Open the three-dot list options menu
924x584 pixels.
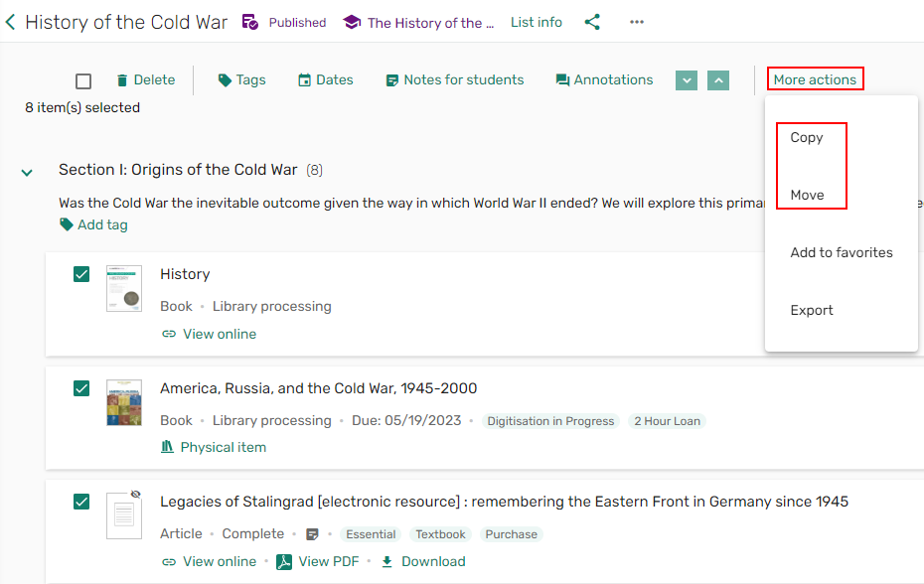pyautogui.click(x=637, y=23)
